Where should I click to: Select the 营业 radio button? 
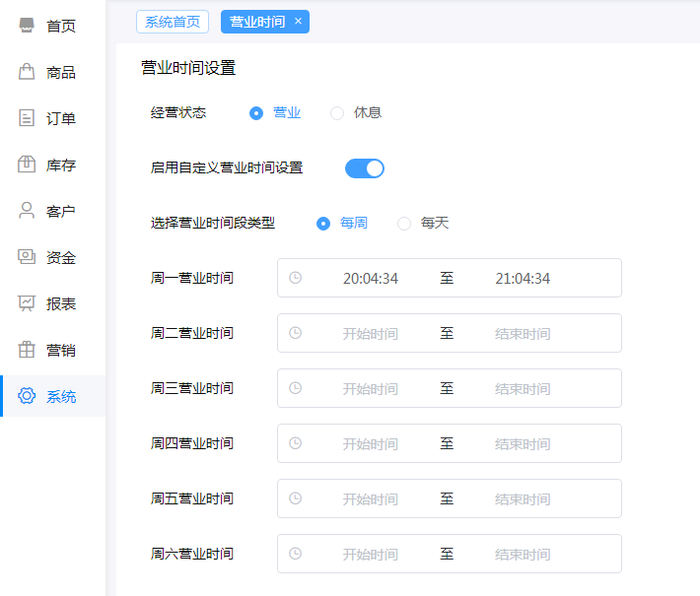256,113
